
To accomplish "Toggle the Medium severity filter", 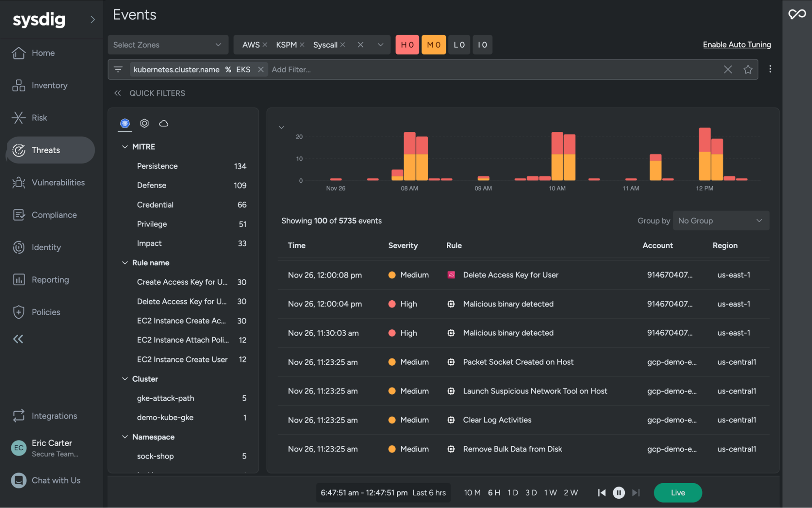I will [x=433, y=45].
